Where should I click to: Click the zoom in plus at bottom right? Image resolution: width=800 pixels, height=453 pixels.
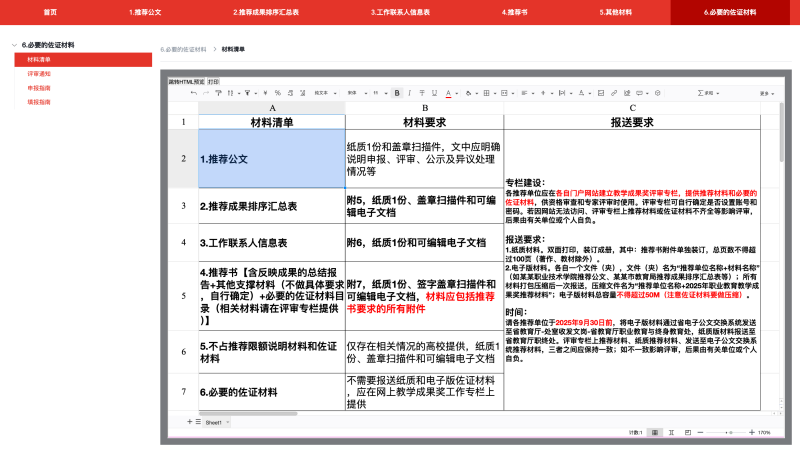tap(750, 432)
